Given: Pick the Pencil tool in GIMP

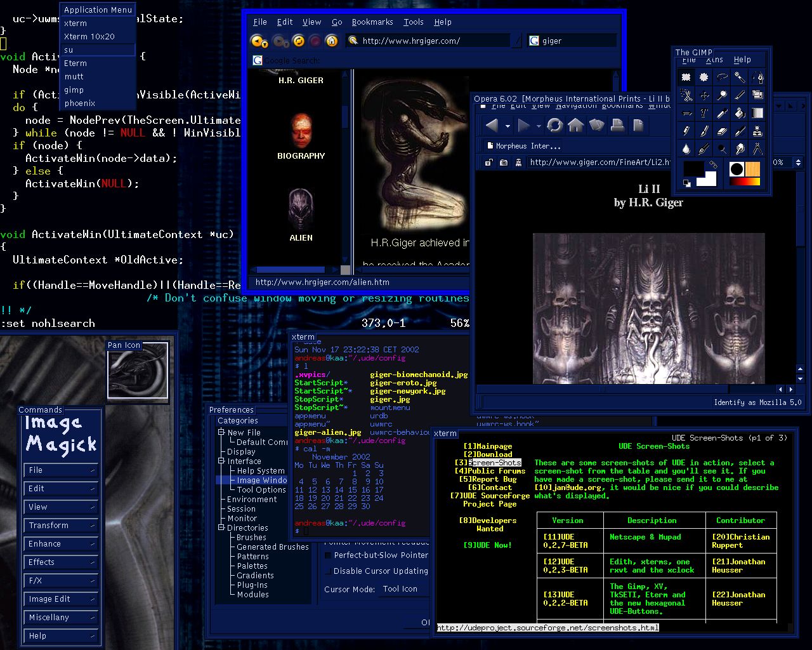Looking at the screenshot, I should click(x=686, y=131).
